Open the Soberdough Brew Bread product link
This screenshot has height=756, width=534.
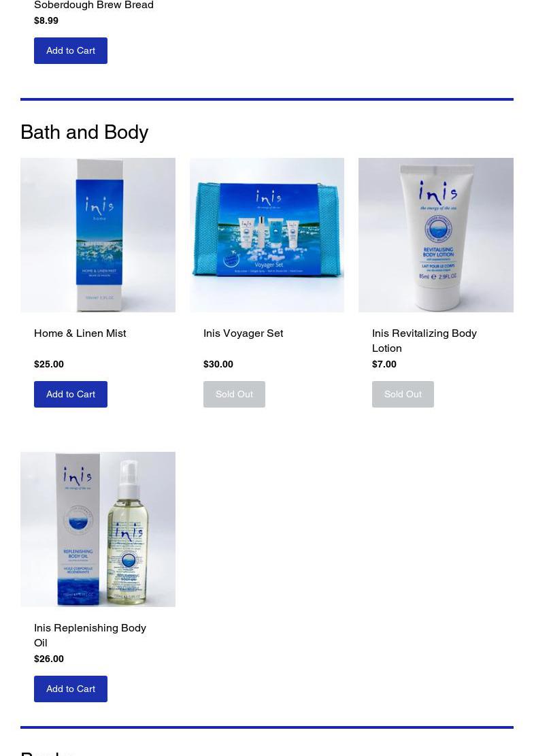coord(93,5)
